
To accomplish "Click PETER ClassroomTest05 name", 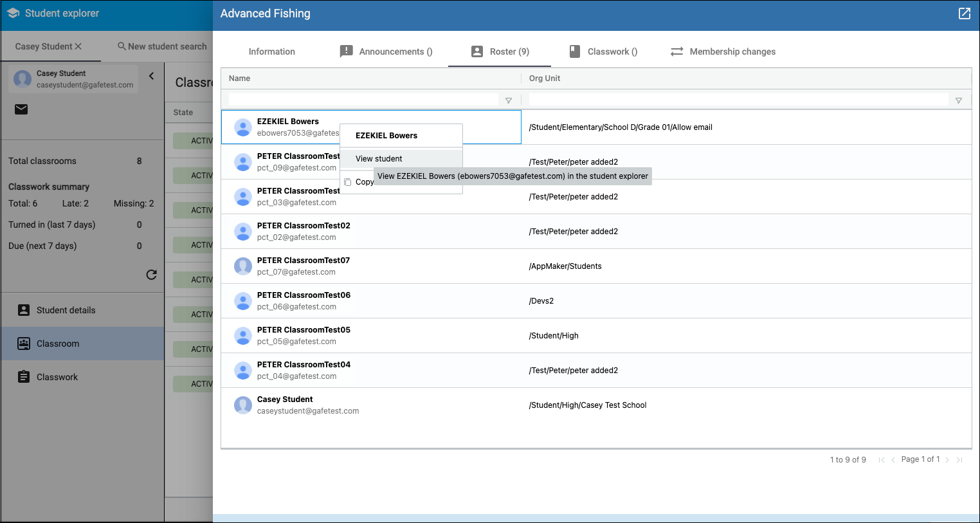I will pos(304,330).
